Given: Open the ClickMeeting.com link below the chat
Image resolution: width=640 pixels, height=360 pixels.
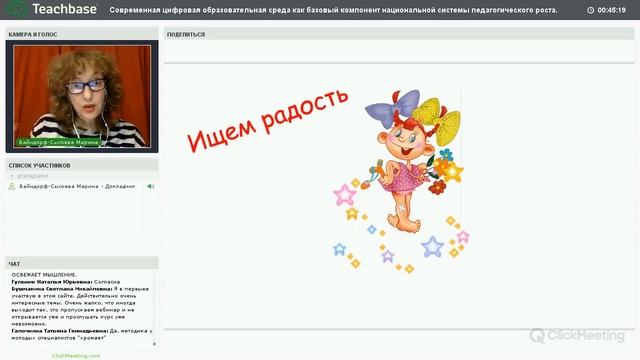Looking at the screenshot, I should coord(76,356).
